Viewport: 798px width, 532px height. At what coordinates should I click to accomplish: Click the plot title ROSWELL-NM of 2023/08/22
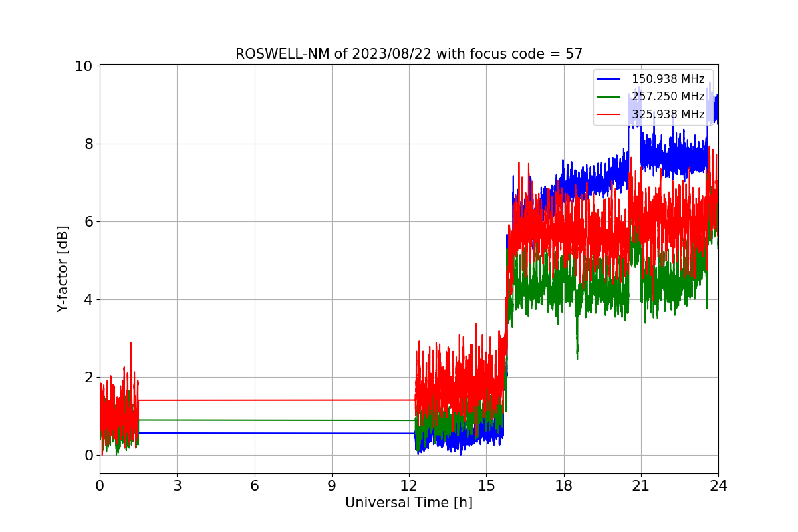[409, 54]
